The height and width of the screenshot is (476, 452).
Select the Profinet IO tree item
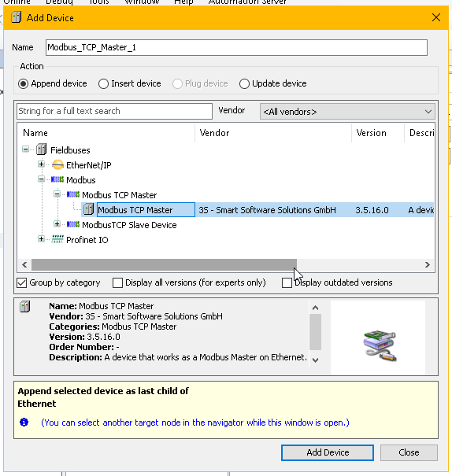click(x=87, y=240)
